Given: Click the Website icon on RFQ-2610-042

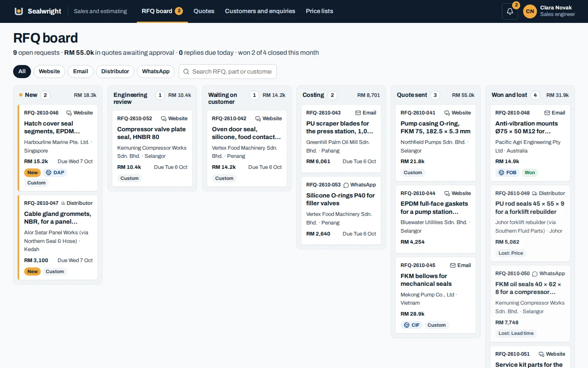Looking at the screenshot, I should tap(258, 119).
